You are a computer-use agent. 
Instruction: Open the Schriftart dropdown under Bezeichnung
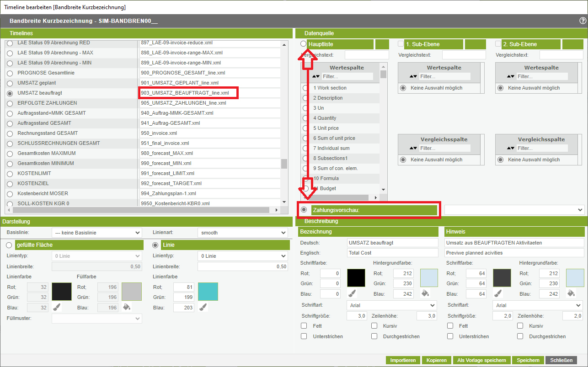pyautogui.click(x=391, y=305)
